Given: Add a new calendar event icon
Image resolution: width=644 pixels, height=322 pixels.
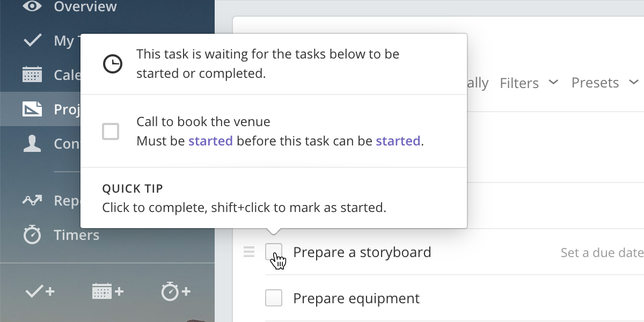Looking at the screenshot, I should click(107, 291).
